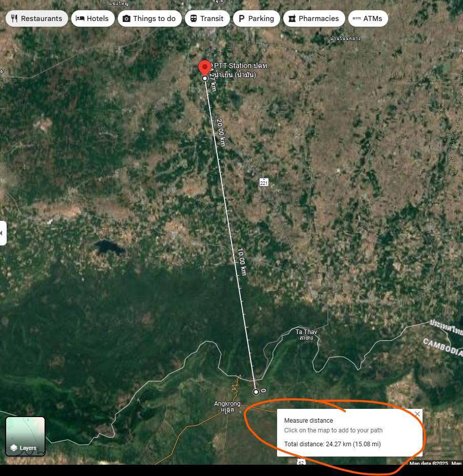Filter the map by Pharmacies
Image resolution: width=463 pixels, height=476 pixels.
pyautogui.click(x=313, y=18)
